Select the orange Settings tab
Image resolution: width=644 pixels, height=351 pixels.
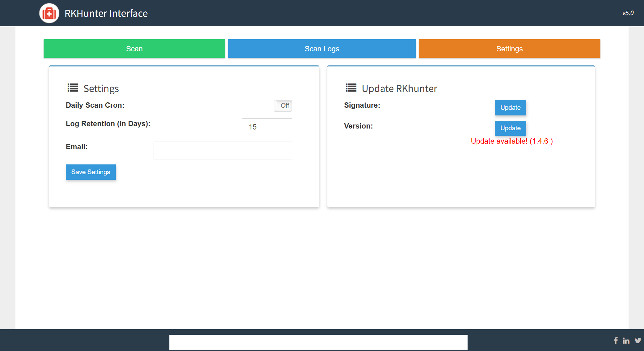pos(509,49)
